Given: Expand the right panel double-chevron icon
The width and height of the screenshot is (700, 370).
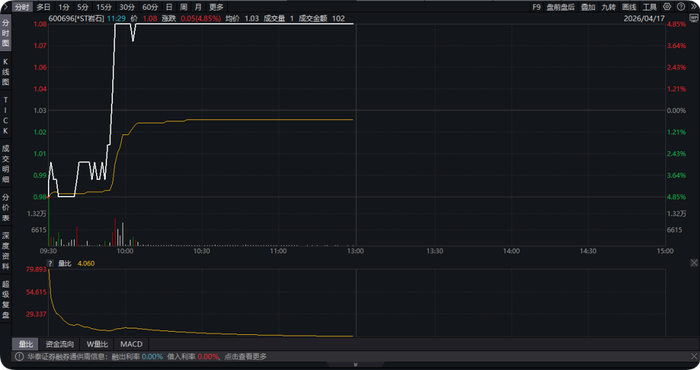Looking at the screenshot, I should coord(694,7).
